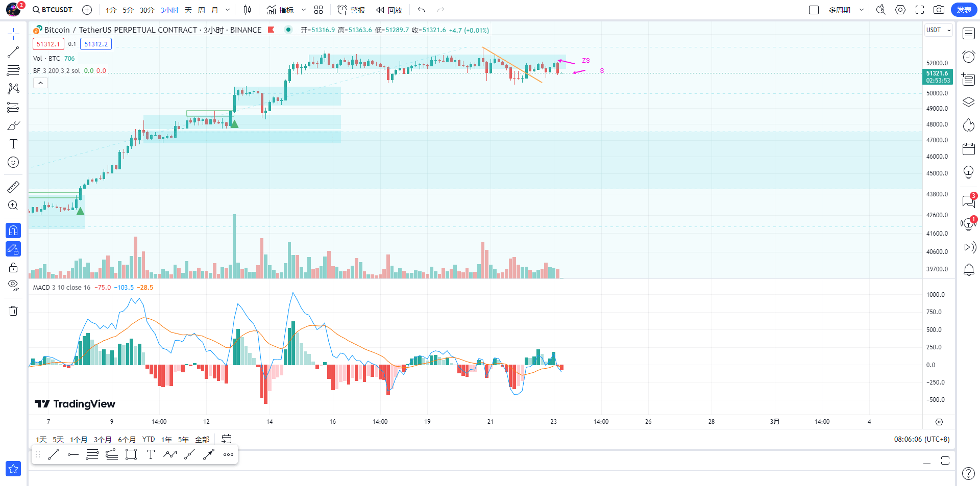Enter fullscreen mode

(x=920, y=10)
